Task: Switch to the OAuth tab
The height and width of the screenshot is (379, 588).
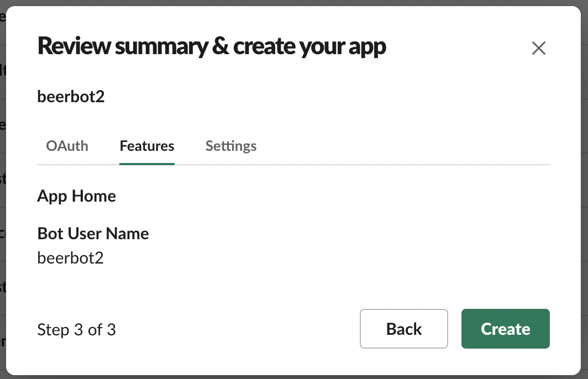Action: coord(67,146)
